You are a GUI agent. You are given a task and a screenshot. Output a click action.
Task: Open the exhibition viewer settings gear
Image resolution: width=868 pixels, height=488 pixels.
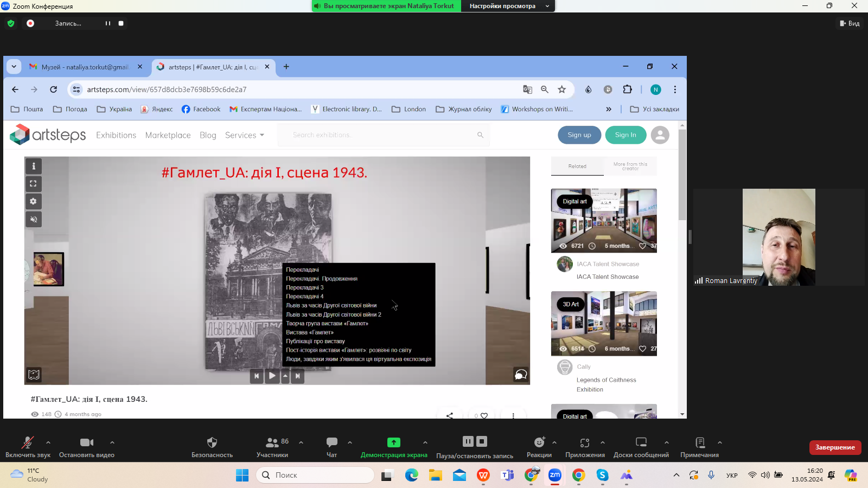pyautogui.click(x=34, y=202)
